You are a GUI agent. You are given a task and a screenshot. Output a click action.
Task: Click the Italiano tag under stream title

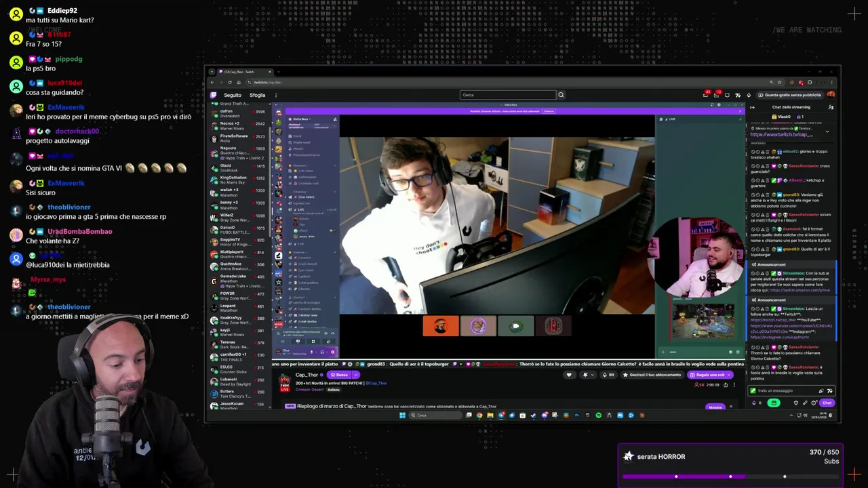(334, 390)
